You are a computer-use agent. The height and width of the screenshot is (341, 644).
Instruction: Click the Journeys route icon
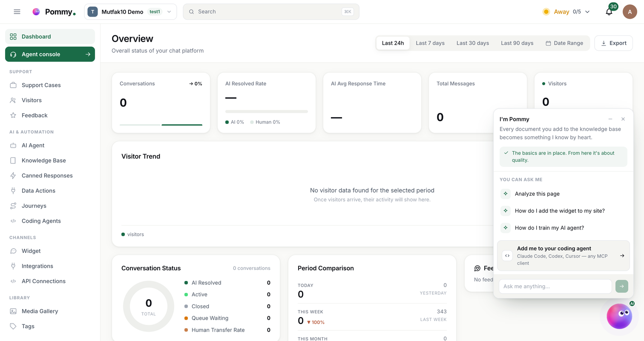pos(13,206)
